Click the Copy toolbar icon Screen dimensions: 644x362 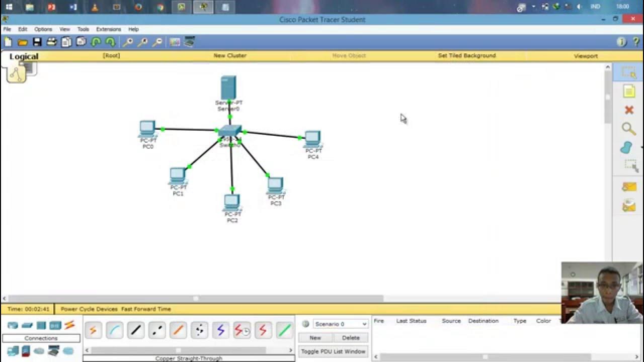[66, 42]
